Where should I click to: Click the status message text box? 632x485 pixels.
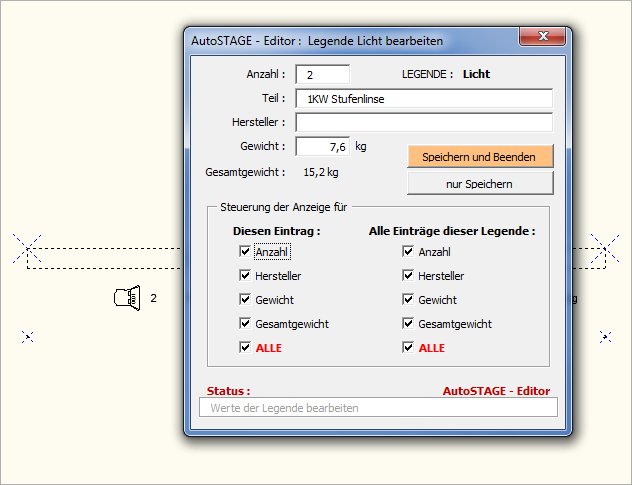(378, 408)
